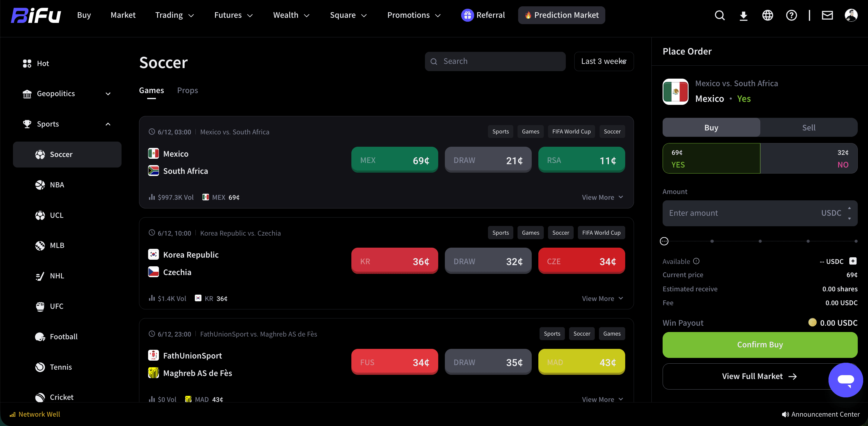Open Announcement Center speaker icon
Screen dimensions: 868x426
[x=785, y=414]
